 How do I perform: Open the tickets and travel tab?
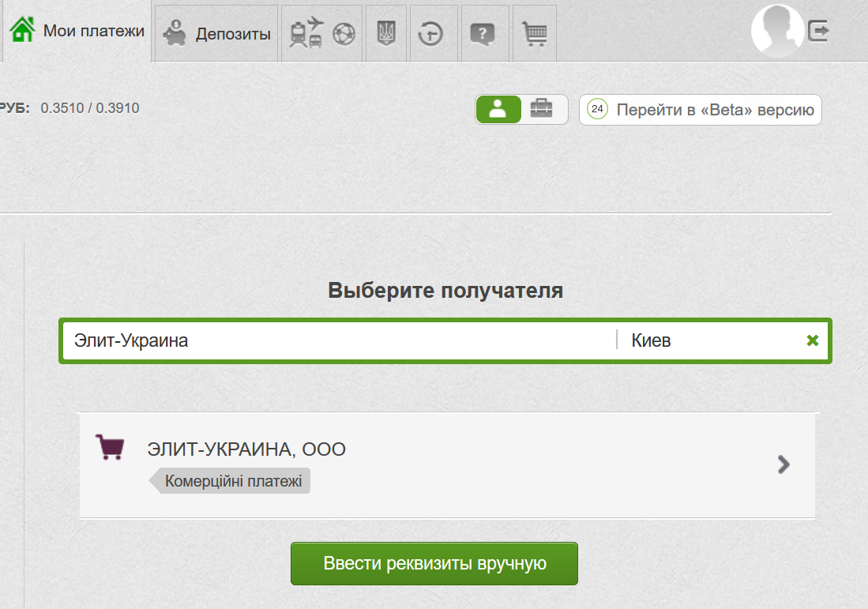point(322,34)
